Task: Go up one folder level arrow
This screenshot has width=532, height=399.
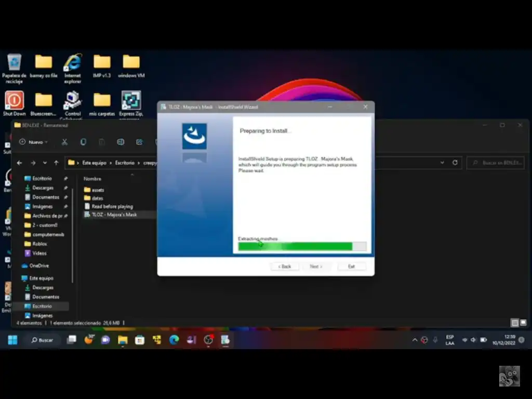Action: (56, 163)
